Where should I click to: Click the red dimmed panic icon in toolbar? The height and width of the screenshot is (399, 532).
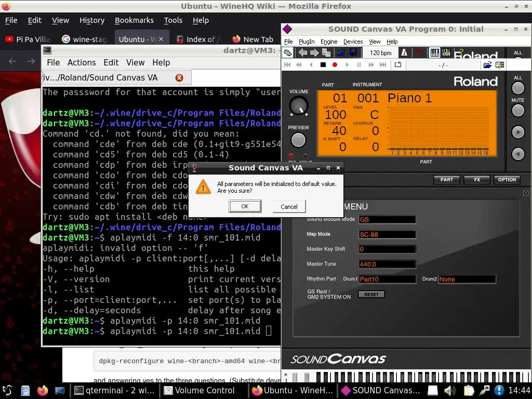point(420,52)
